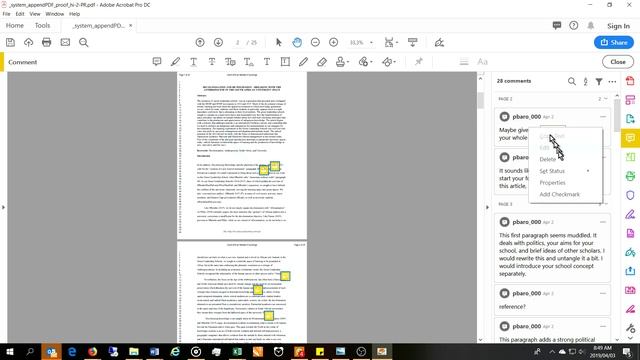Collapse the Page 2 comments group
The image size is (640, 360).
[x=606, y=99]
